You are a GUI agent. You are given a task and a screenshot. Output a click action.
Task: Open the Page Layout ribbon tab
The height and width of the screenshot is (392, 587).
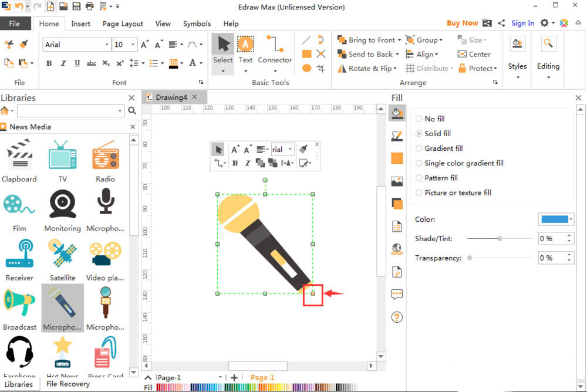pyautogui.click(x=123, y=23)
